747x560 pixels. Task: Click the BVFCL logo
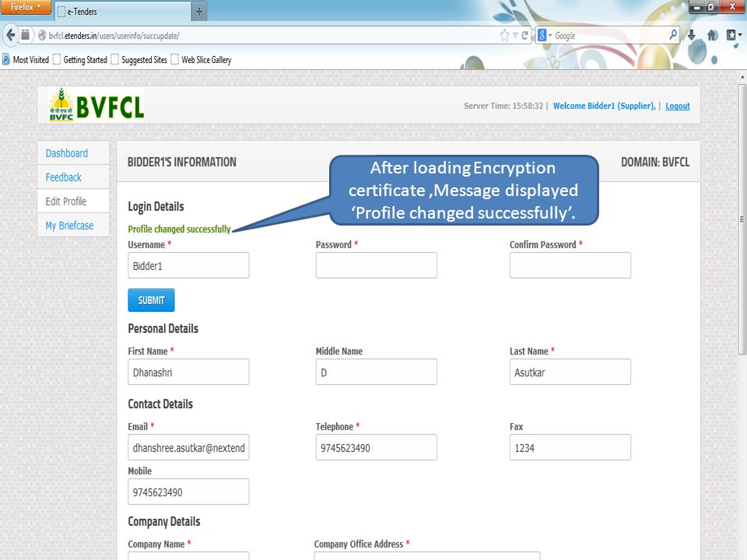pyautogui.click(x=96, y=105)
